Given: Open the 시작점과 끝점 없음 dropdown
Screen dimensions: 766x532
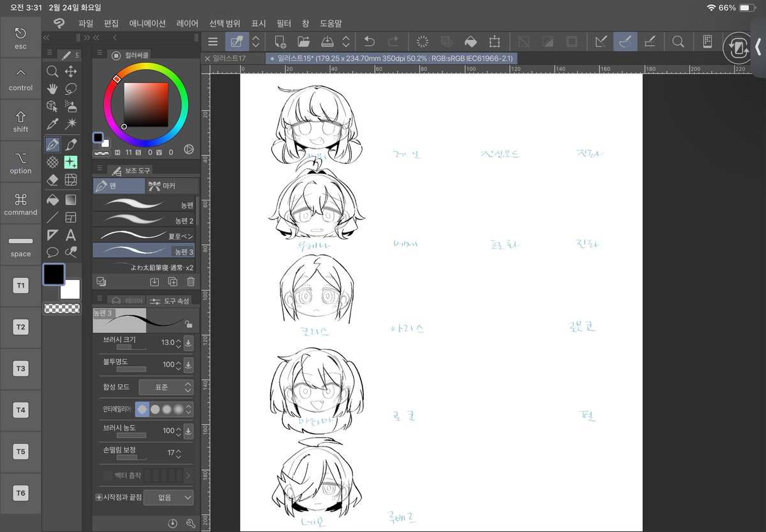Looking at the screenshot, I should click(169, 497).
